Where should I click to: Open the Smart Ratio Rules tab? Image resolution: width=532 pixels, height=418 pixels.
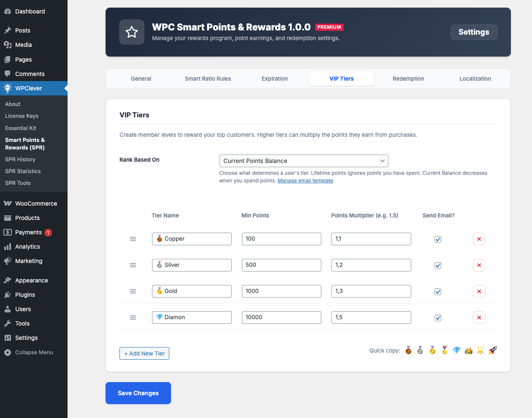(x=208, y=79)
